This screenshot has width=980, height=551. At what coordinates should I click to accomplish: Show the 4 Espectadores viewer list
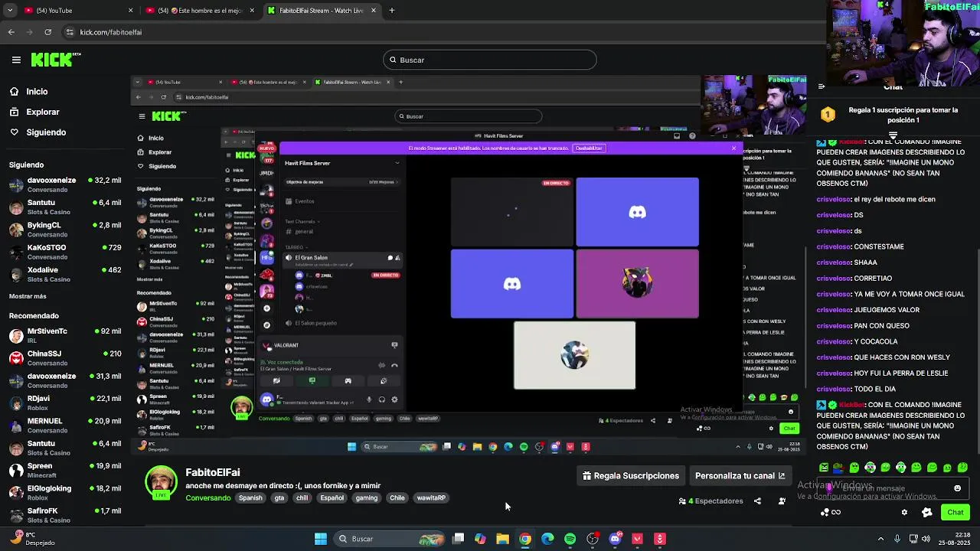coord(710,501)
